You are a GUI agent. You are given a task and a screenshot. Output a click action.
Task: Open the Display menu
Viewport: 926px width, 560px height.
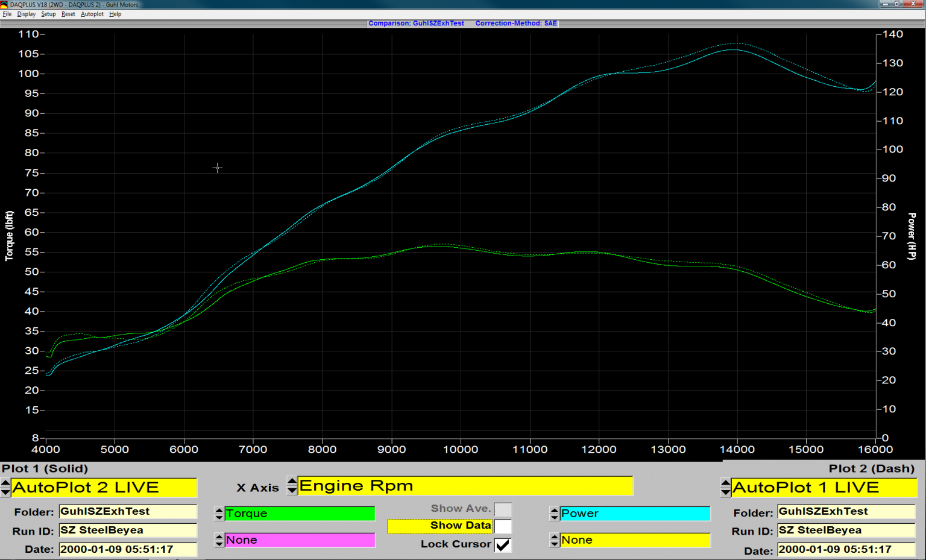tap(26, 14)
